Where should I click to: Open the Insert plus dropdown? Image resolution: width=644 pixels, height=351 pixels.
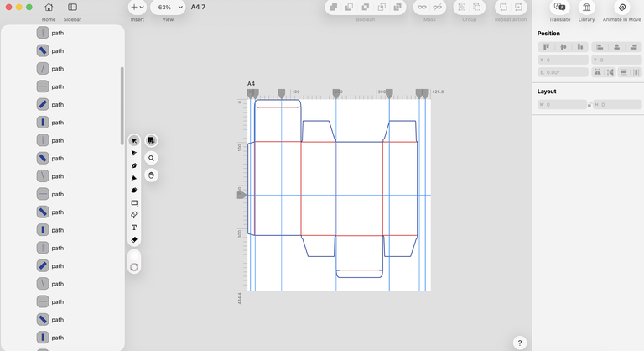(138, 7)
